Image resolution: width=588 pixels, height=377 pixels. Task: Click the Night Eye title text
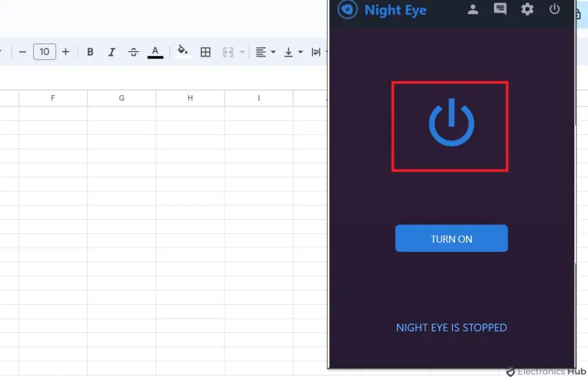(x=395, y=10)
